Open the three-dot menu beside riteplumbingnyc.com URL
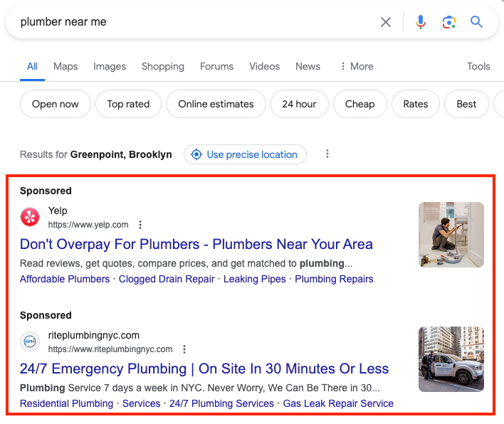504x424 pixels. 184,349
